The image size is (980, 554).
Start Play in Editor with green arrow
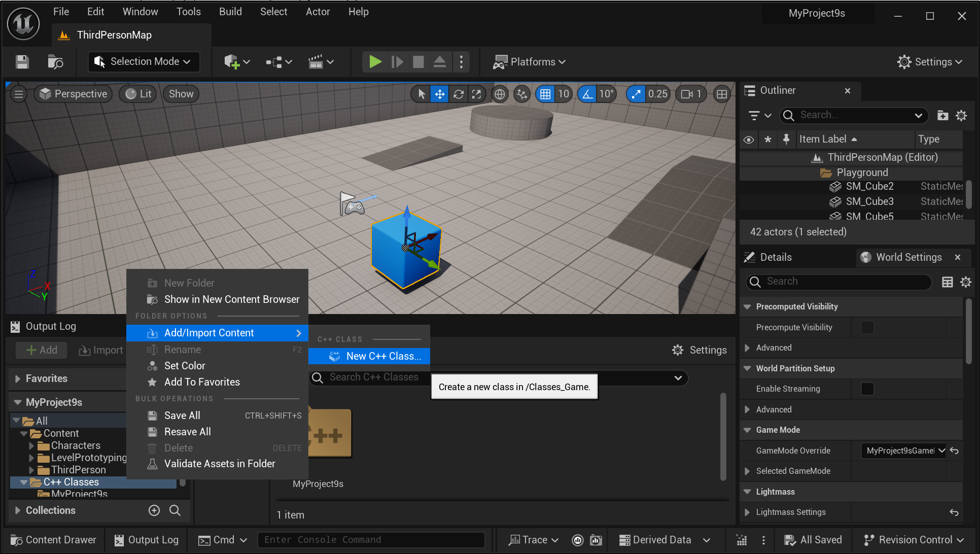(375, 62)
